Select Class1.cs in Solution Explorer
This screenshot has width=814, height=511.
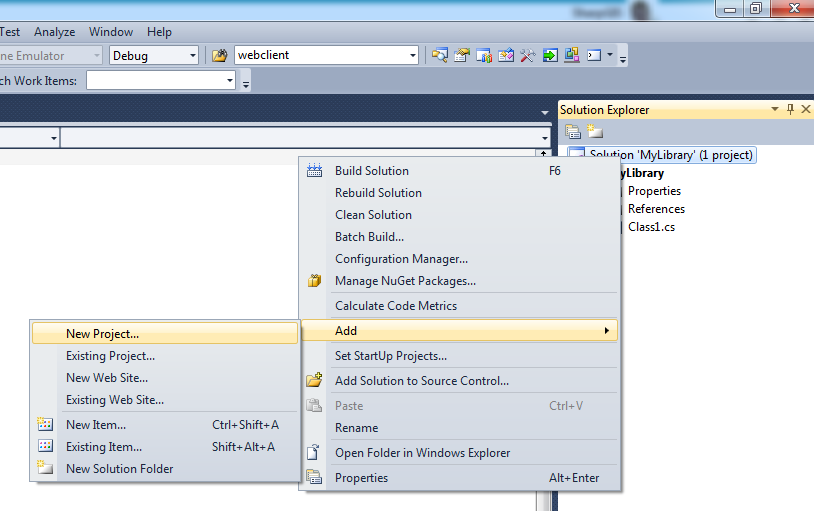coord(652,227)
